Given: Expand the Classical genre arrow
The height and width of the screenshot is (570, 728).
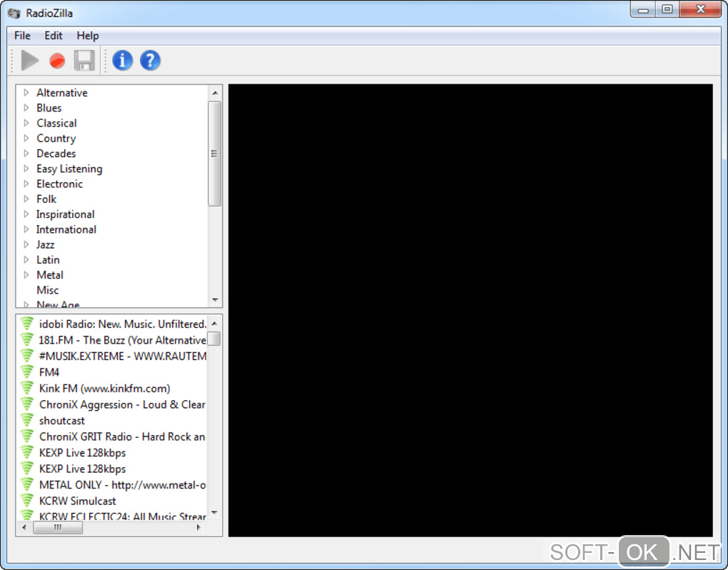Looking at the screenshot, I should [26, 123].
